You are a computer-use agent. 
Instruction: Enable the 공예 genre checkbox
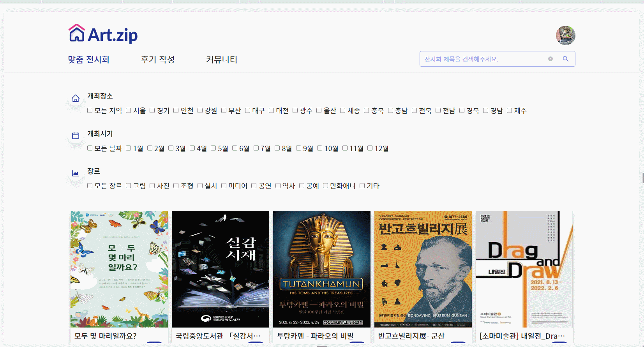[302, 186]
